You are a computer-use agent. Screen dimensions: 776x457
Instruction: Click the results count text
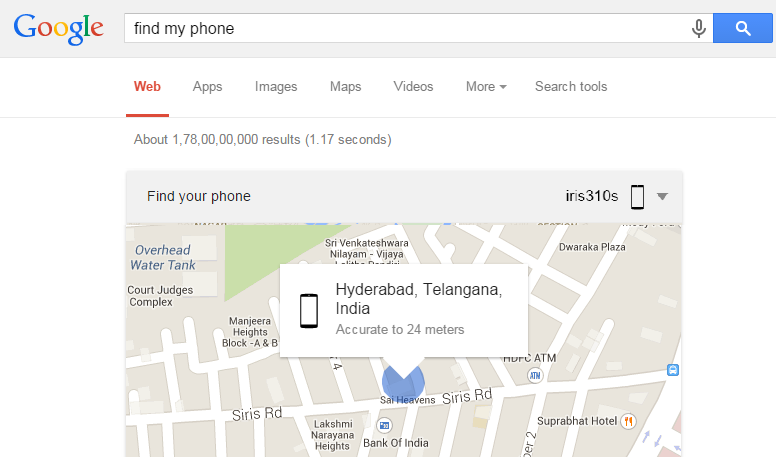click(262, 140)
